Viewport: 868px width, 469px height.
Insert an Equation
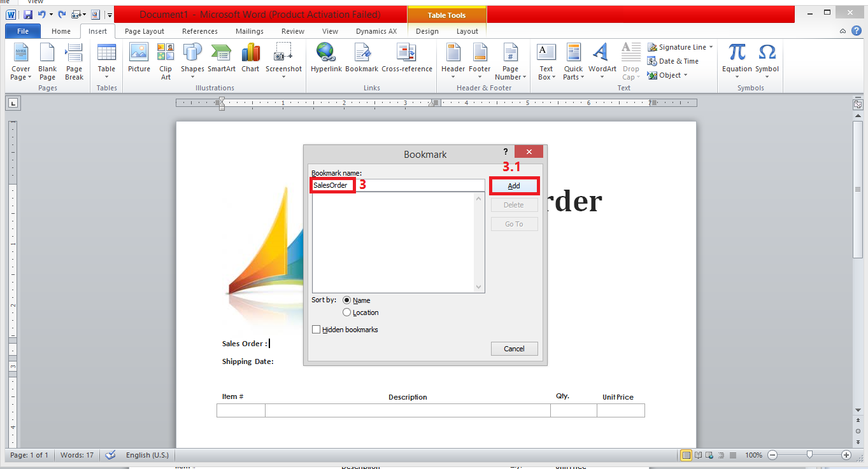pyautogui.click(x=737, y=62)
